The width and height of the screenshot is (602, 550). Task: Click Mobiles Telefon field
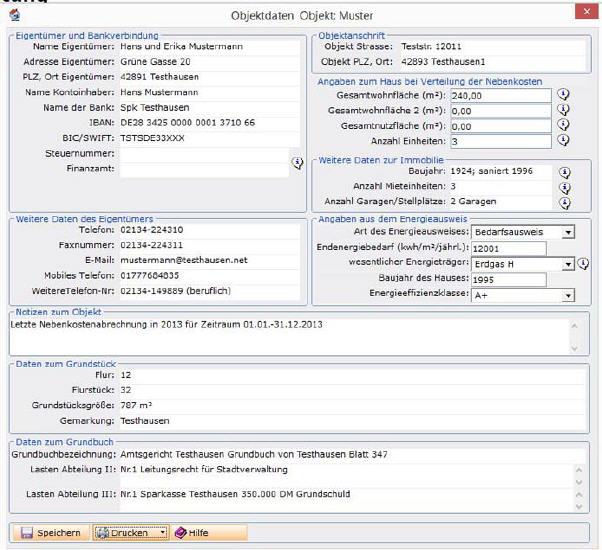pyautogui.click(x=209, y=276)
